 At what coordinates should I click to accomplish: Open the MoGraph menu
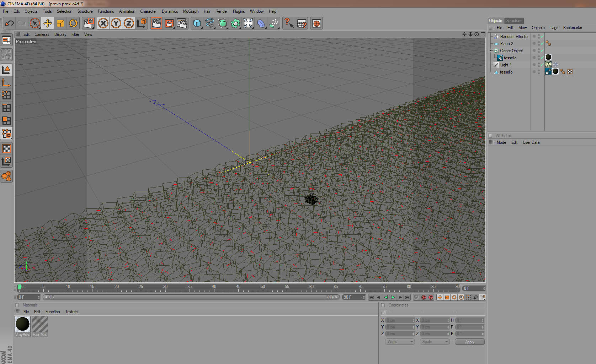pyautogui.click(x=191, y=11)
